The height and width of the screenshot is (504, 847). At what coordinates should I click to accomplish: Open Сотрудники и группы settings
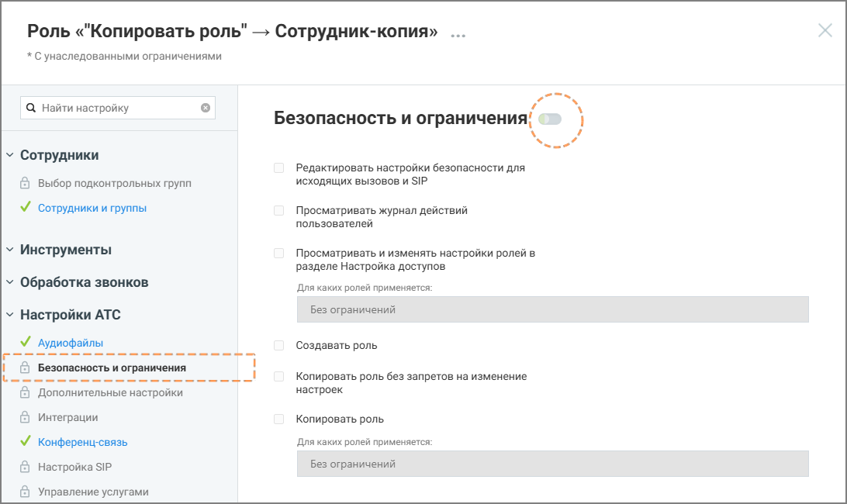click(x=92, y=208)
